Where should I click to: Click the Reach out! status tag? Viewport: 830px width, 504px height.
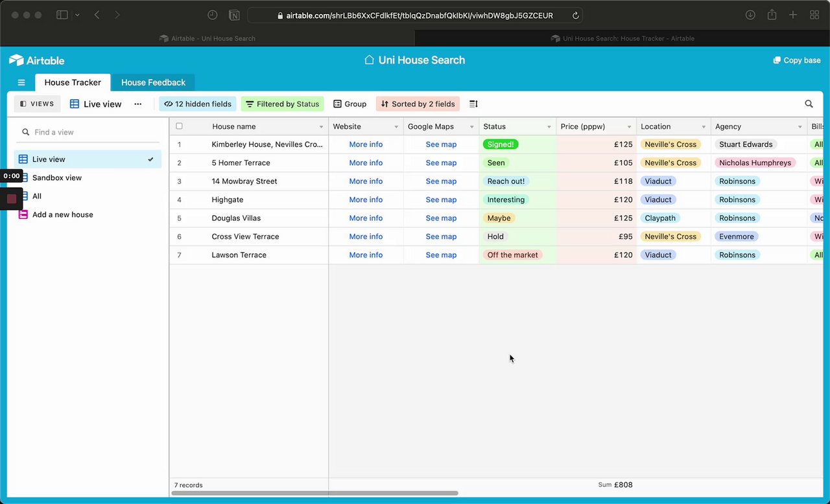pyautogui.click(x=506, y=181)
